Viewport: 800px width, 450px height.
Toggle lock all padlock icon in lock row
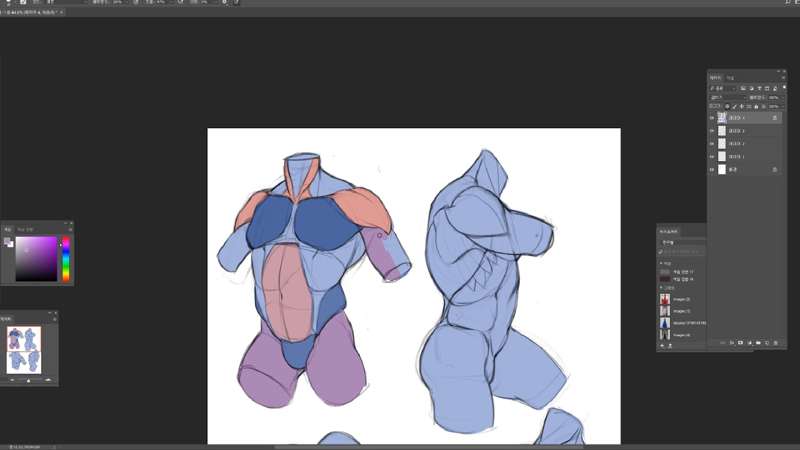[756, 107]
